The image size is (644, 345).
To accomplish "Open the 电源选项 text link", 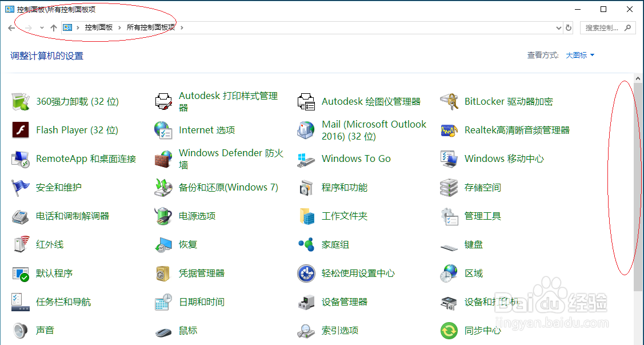I will click(x=197, y=216).
